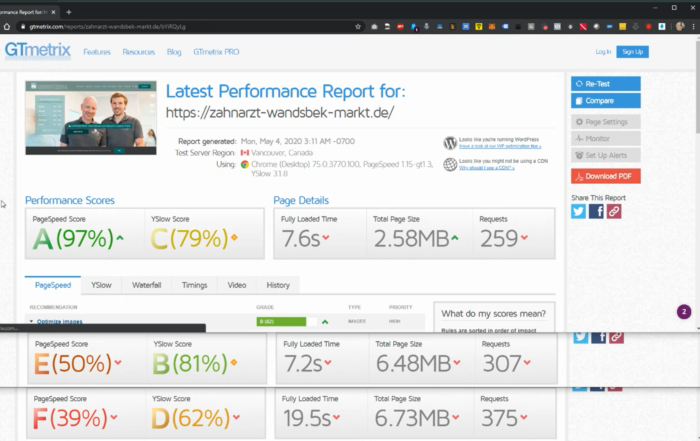700x441 pixels.
Task: Share report via the top Twitter icon
Action: (579, 211)
